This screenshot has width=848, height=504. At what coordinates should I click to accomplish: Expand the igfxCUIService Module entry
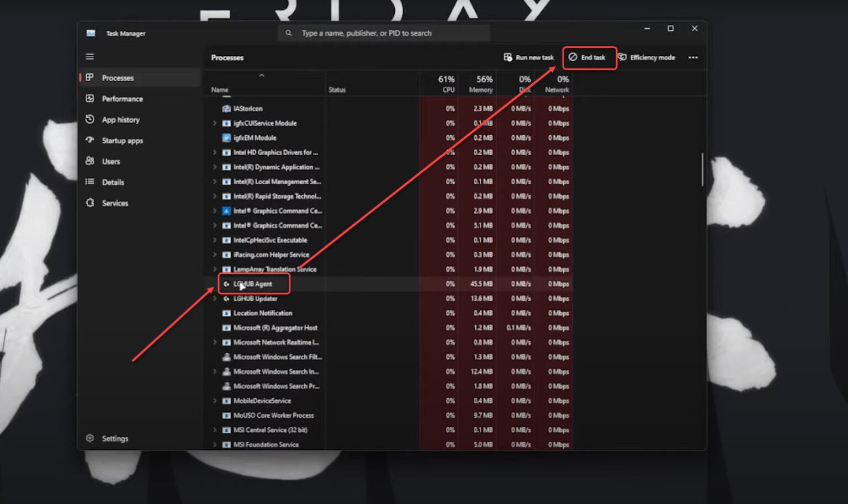(x=215, y=123)
